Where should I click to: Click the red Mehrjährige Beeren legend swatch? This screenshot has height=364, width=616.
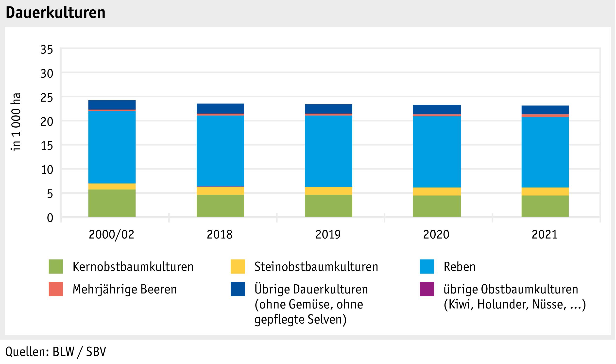[56, 289]
